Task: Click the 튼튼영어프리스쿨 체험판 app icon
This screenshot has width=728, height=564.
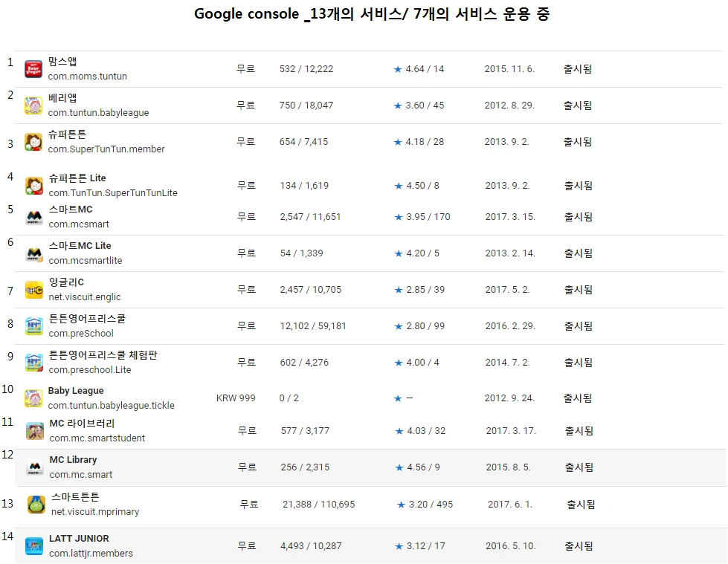Action: (34, 363)
